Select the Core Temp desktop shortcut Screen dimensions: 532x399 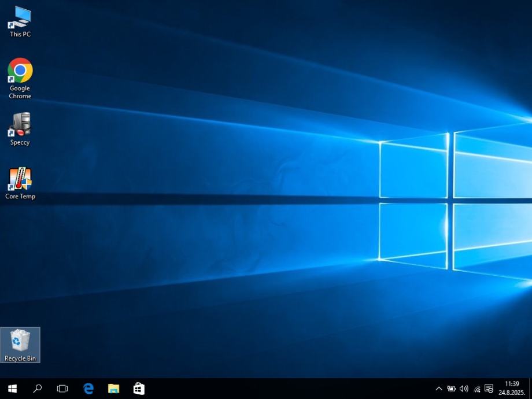[x=20, y=179]
